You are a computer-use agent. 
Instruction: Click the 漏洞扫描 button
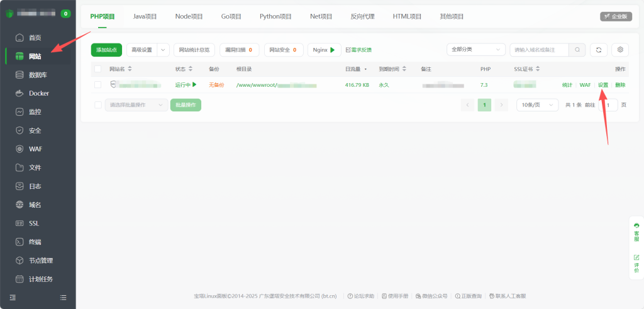click(x=240, y=50)
